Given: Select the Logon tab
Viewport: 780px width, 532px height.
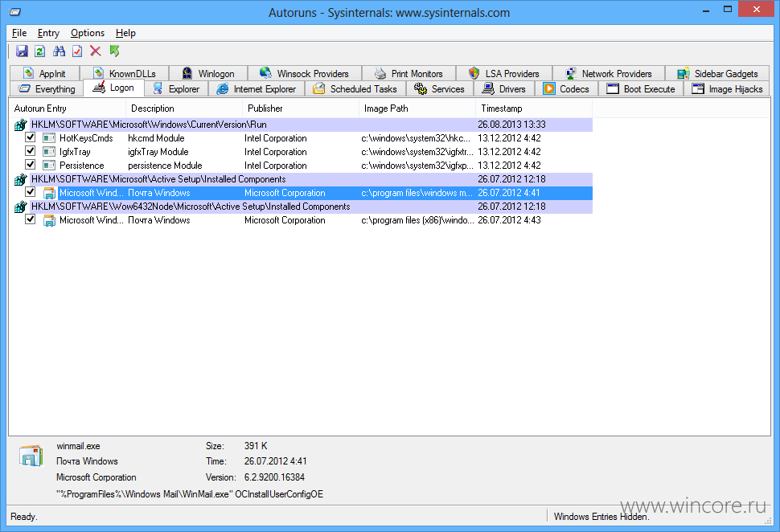Looking at the screenshot, I should coord(114,88).
